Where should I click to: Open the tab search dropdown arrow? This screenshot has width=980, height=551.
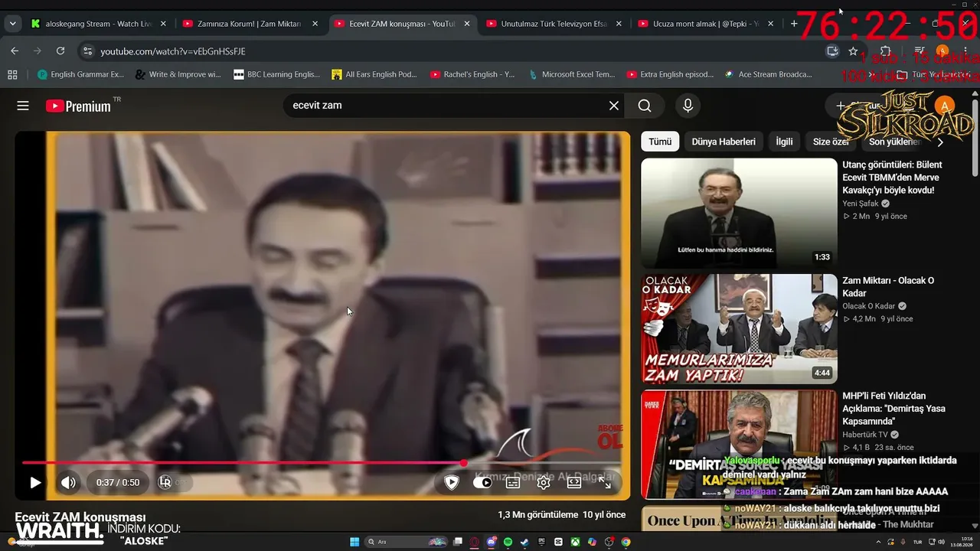12,24
